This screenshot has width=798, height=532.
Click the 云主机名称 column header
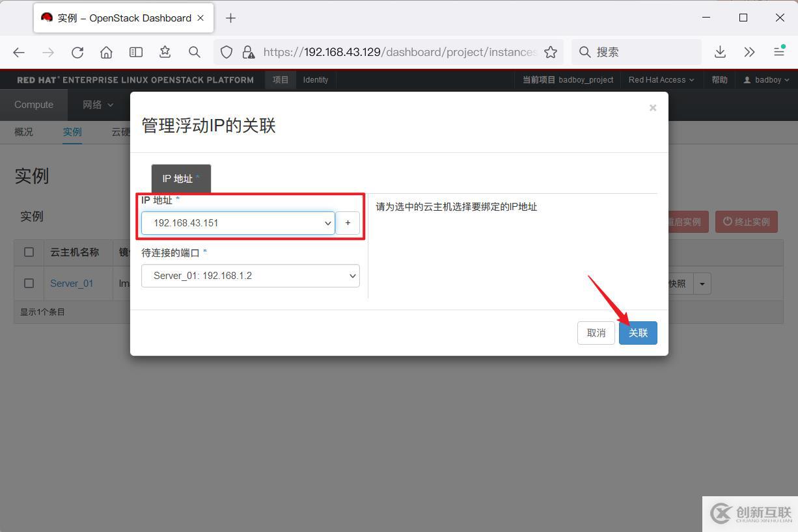coord(75,252)
